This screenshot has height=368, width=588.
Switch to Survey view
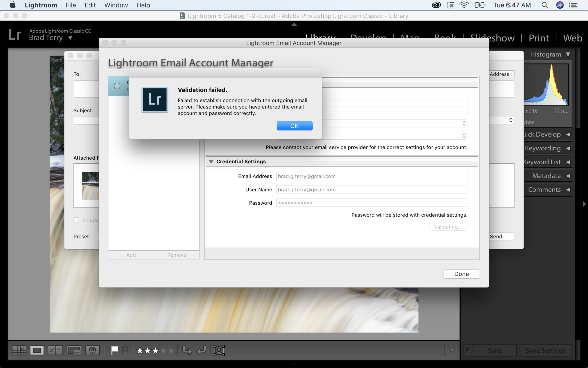[x=74, y=351]
